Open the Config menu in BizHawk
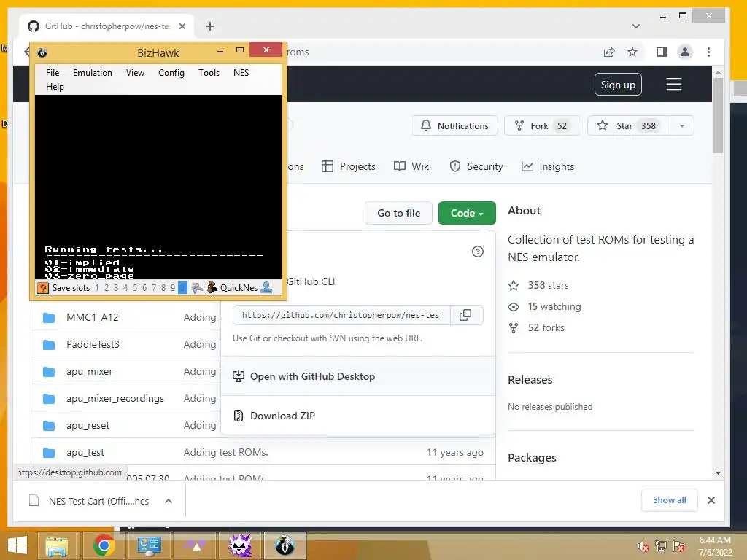Image resolution: width=747 pixels, height=560 pixels. [x=171, y=73]
